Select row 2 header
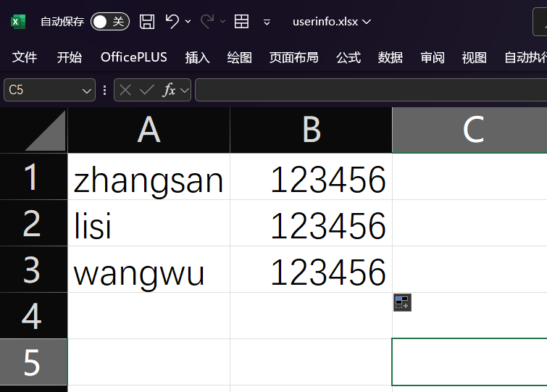Image resolution: width=547 pixels, height=392 pixels. tap(33, 223)
